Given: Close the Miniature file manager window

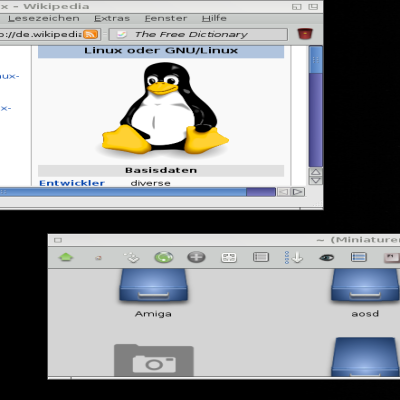Looking at the screenshot, I should [x=58, y=240].
